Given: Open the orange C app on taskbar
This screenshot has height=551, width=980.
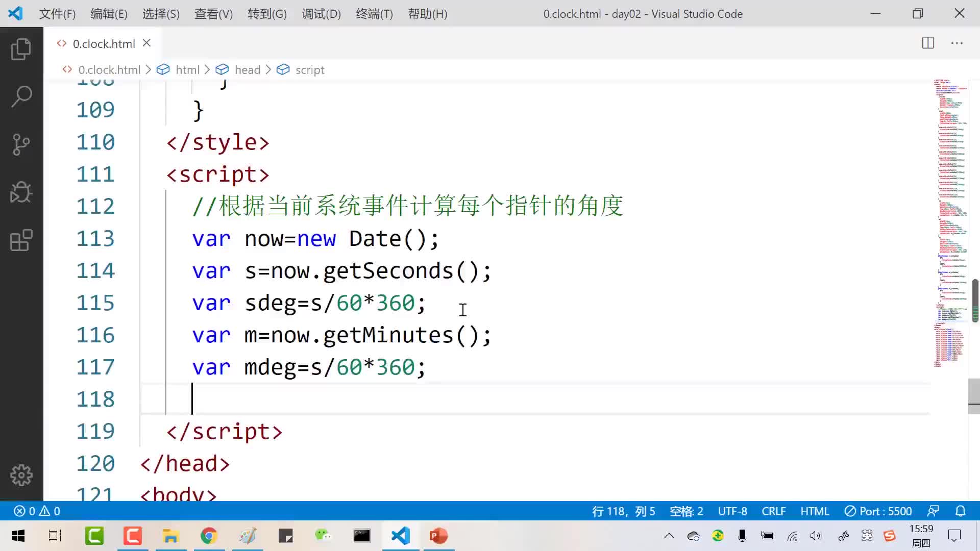Looking at the screenshot, I should click(x=133, y=536).
